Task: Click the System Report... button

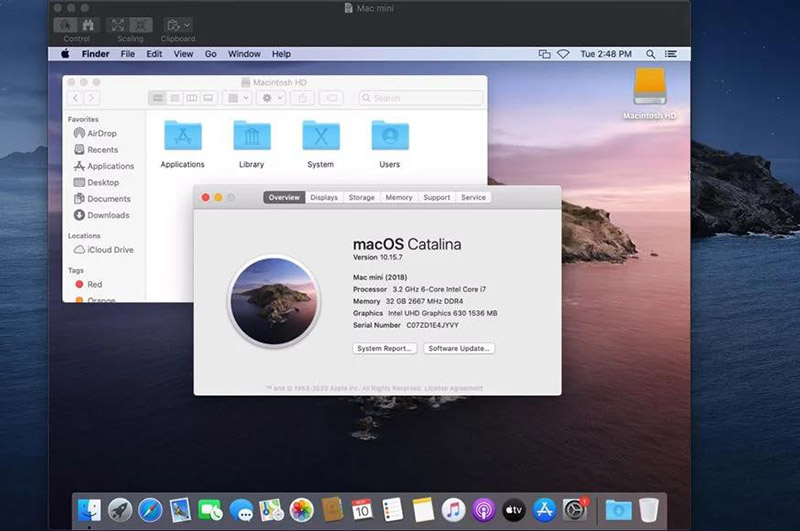Action: [385, 348]
